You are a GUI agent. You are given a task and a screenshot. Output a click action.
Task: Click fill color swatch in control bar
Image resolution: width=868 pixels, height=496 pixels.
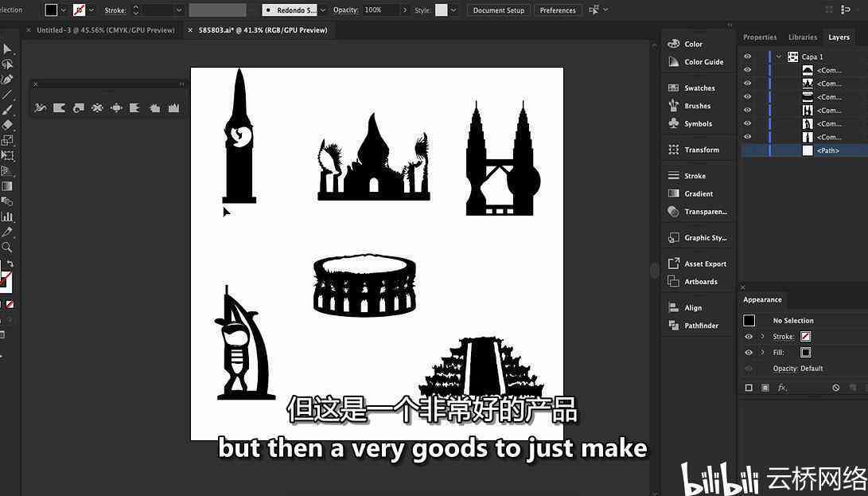pos(51,10)
